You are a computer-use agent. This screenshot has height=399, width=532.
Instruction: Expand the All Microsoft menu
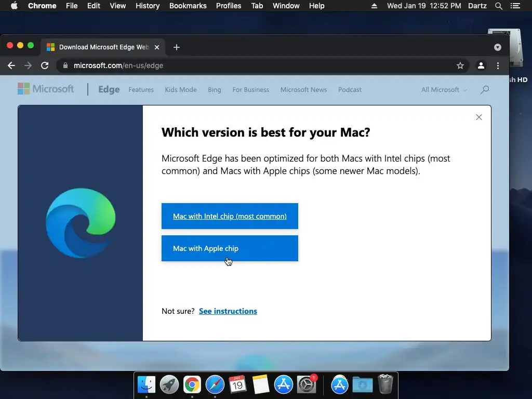tap(444, 89)
